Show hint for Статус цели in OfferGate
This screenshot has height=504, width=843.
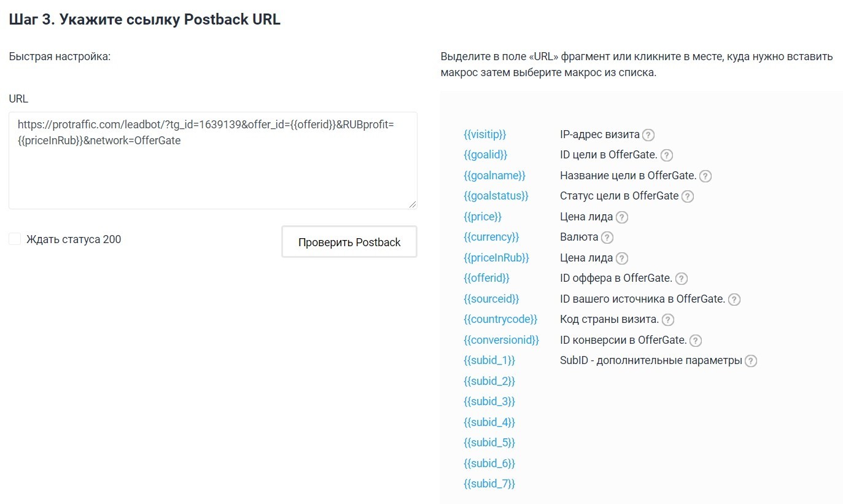(688, 196)
